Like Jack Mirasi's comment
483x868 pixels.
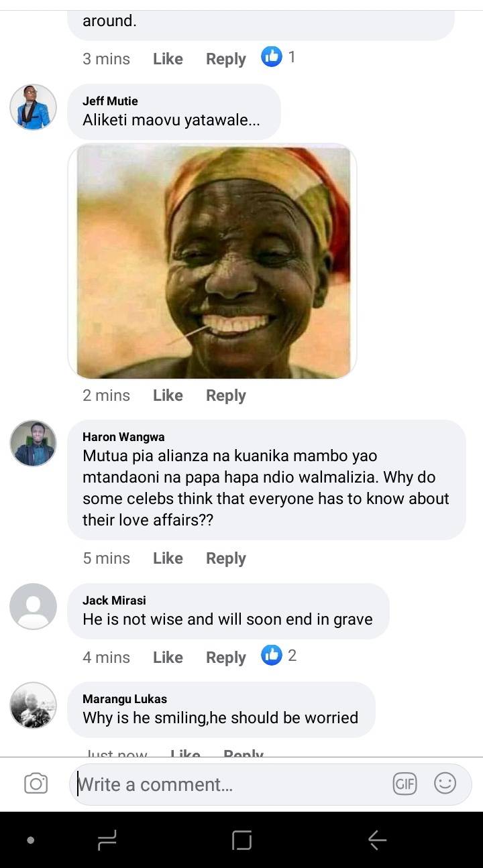[168, 658]
